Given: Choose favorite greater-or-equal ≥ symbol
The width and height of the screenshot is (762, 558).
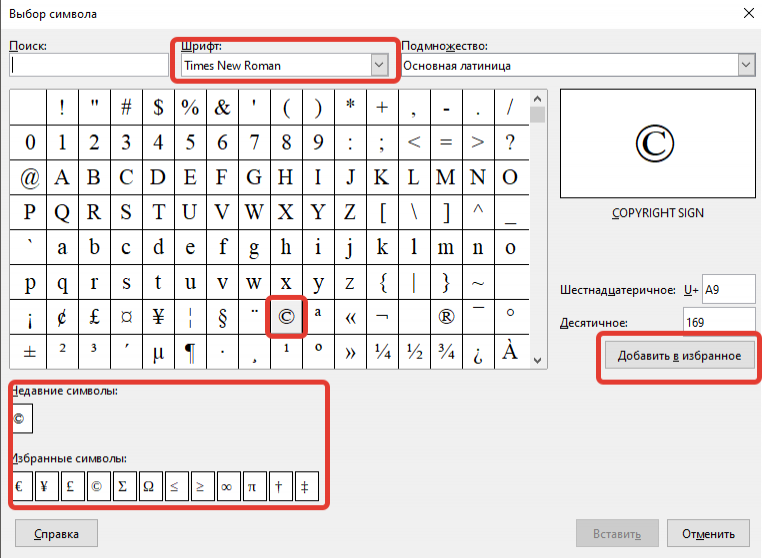Looking at the screenshot, I should click(203, 486).
